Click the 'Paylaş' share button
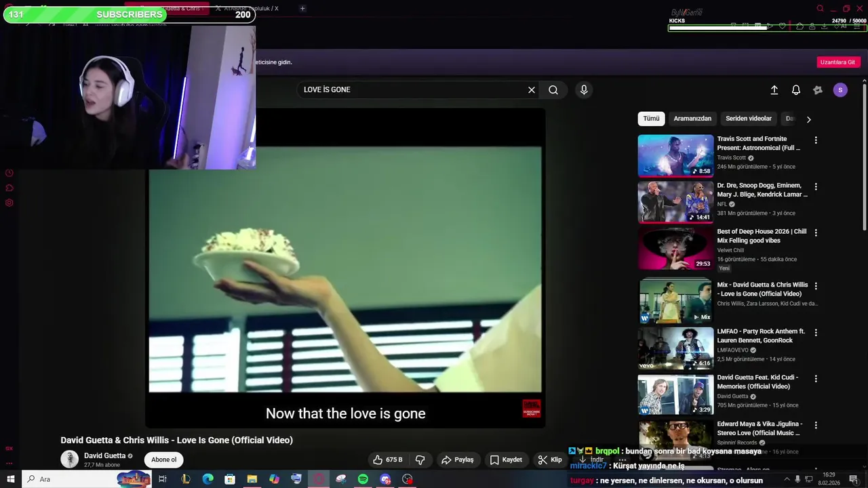 (458, 460)
